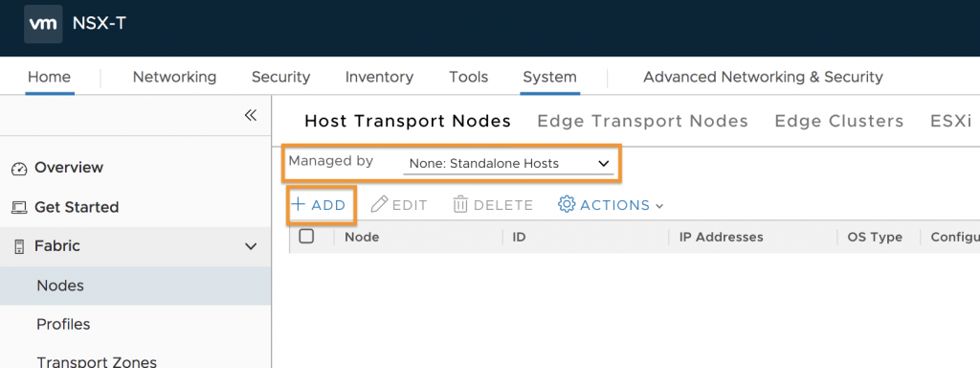This screenshot has height=368, width=980.
Task: Click the Fabric server icon
Action: pyautogui.click(x=19, y=246)
